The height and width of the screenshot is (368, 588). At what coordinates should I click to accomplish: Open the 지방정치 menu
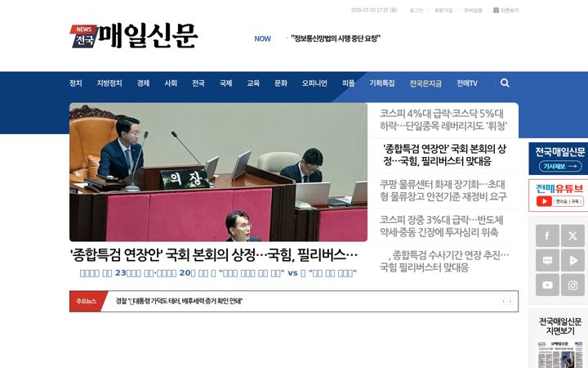[x=109, y=83]
